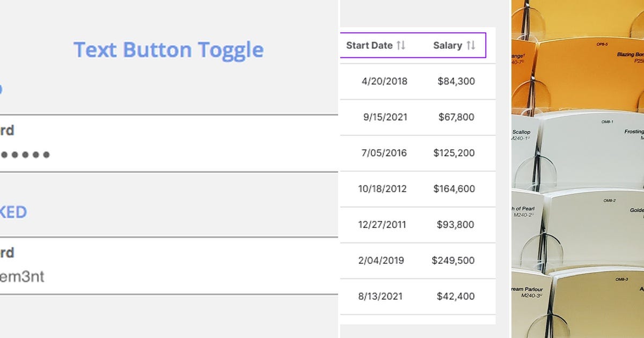Viewport: 644px width, 338px height.
Task: Select the $67,800 salary cell
Action: 456,117
